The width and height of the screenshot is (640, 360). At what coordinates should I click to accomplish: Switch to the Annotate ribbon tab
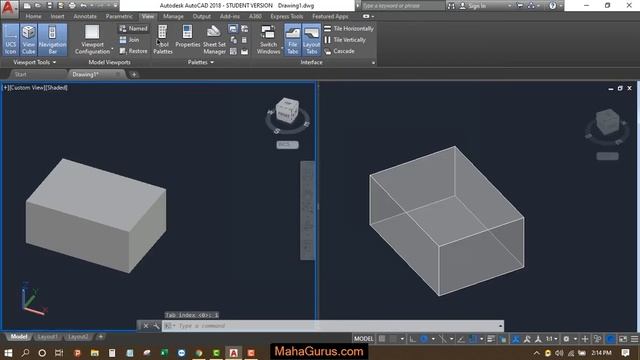[85, 16]
